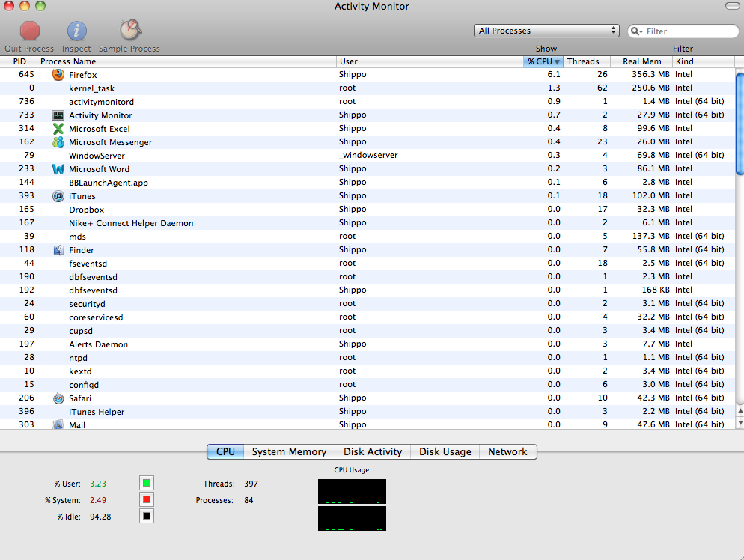Click the upper CPU Usage graph
744x560 pixels.
(x=352, y=491)
